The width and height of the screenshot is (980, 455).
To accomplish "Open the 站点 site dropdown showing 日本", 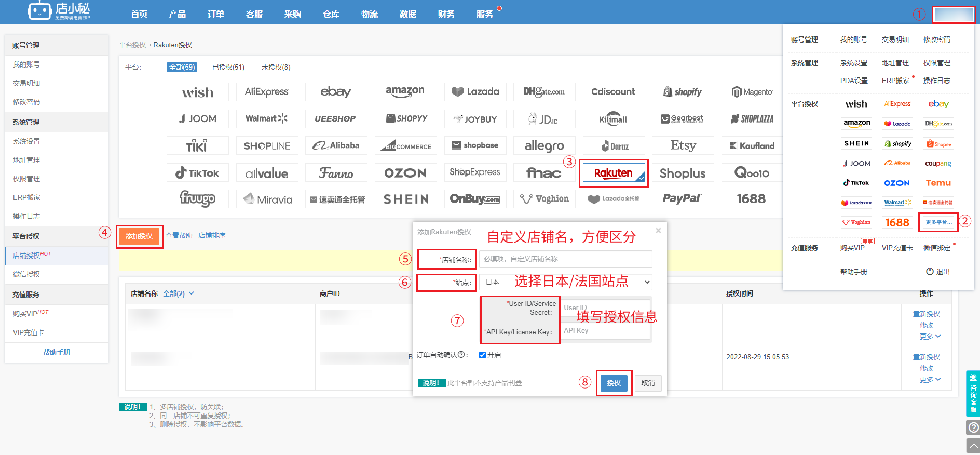I will pos(565,282).
